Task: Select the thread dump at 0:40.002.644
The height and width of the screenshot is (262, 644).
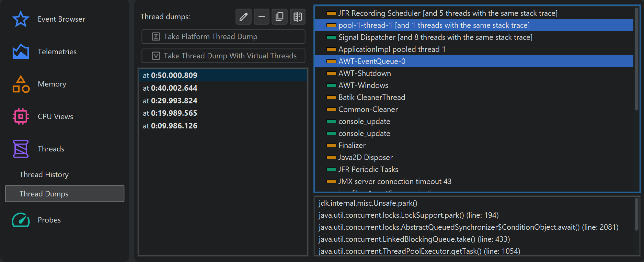Action: point(170,88)
